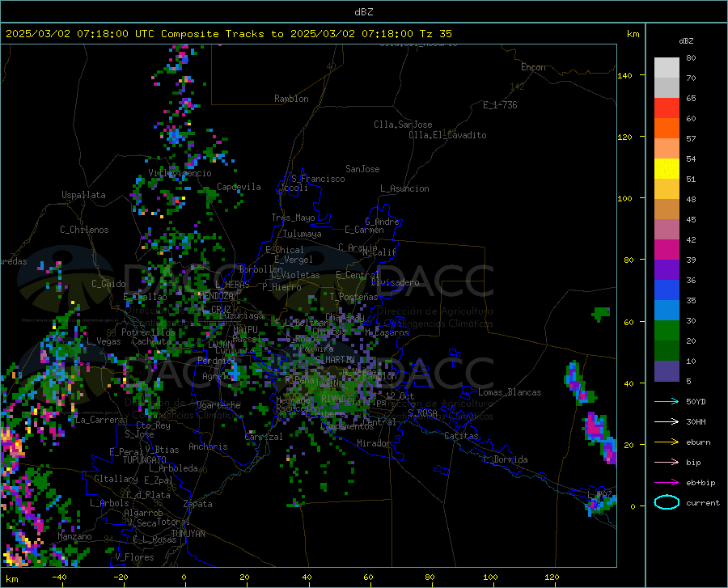The height and width of the screenshot is (588, 728).
Task: Click the Potrerillos place label
Action: click(148, 332)
